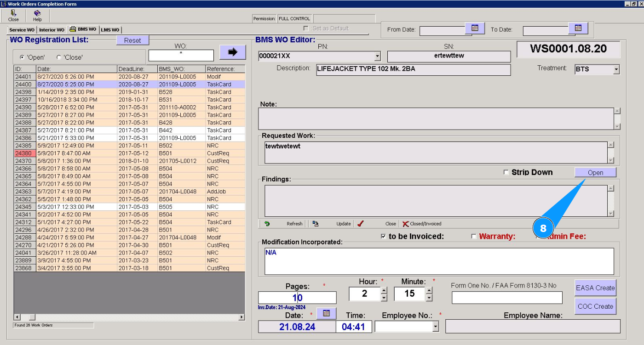644x345 pixels.
Task: Enable the Strip Down checkbox
Action: (506, 172)
